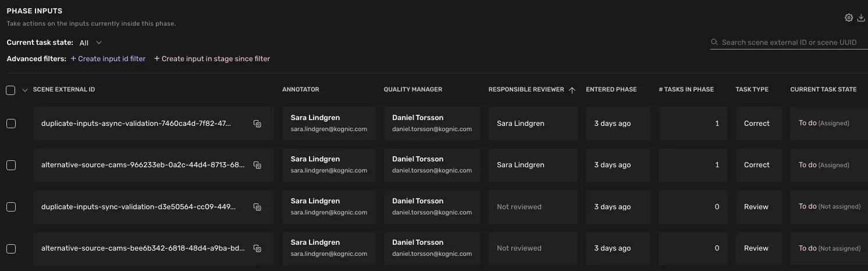Focus the scene external ID search field
Image resolution: width=868 pixels, height=271 pixels.
[x=789, y=43]
